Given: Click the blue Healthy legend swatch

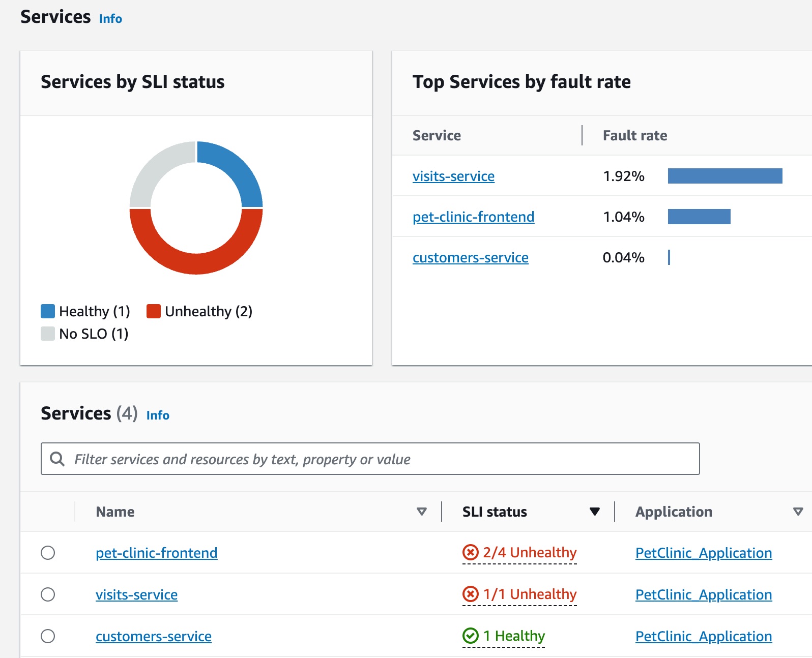Looking at the screenshot, I should tap(48, 311).
